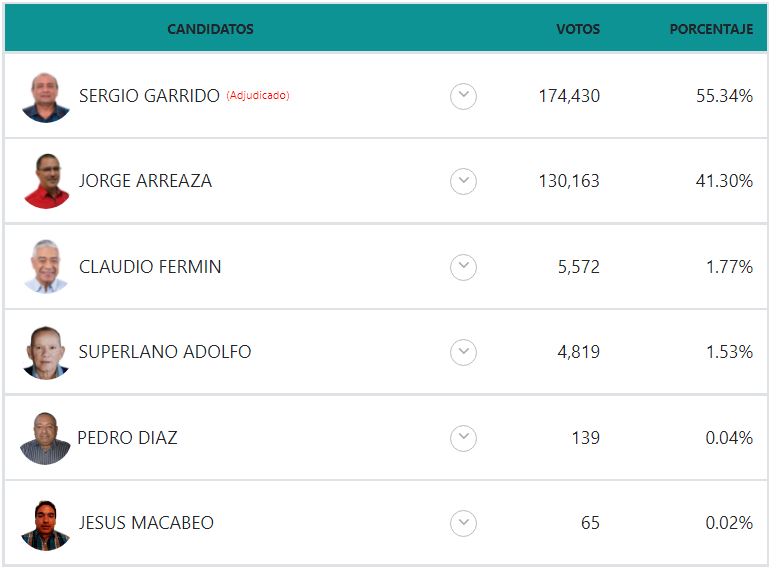Click Sergio Garrido's portrait photo
The width and height of the screenshot is (776, 577).
click(x=46, y=97)
